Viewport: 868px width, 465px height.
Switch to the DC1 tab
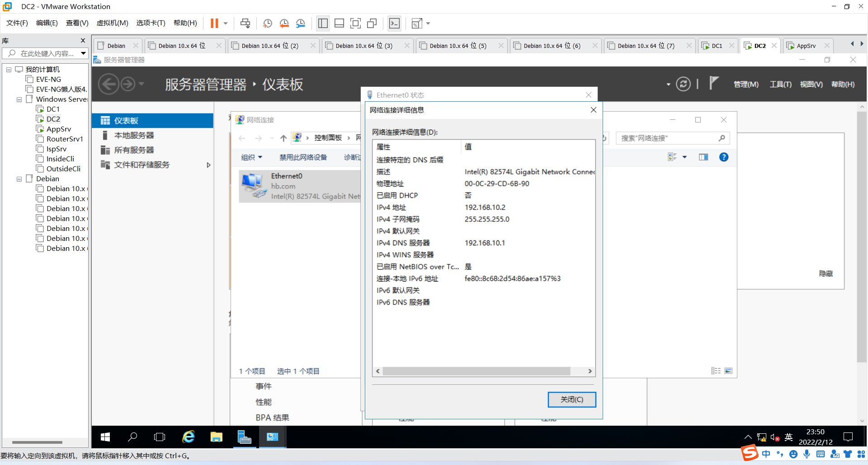point(717,46)
